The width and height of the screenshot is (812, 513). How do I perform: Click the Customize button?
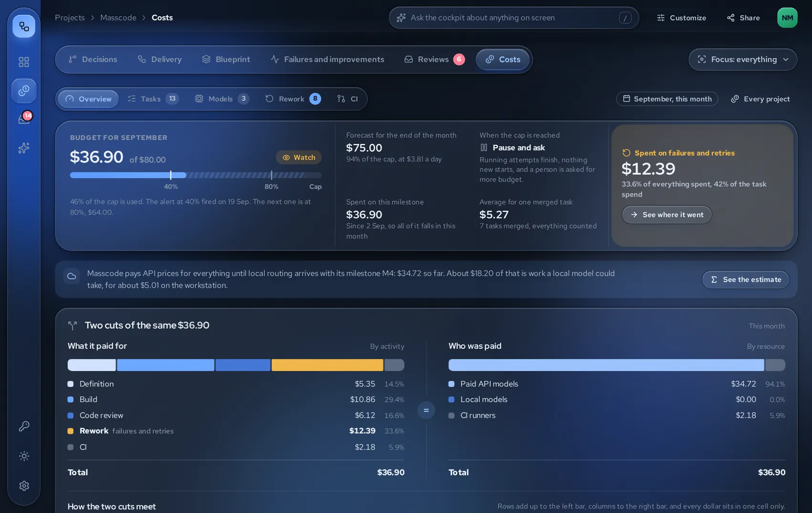[682, 18]
